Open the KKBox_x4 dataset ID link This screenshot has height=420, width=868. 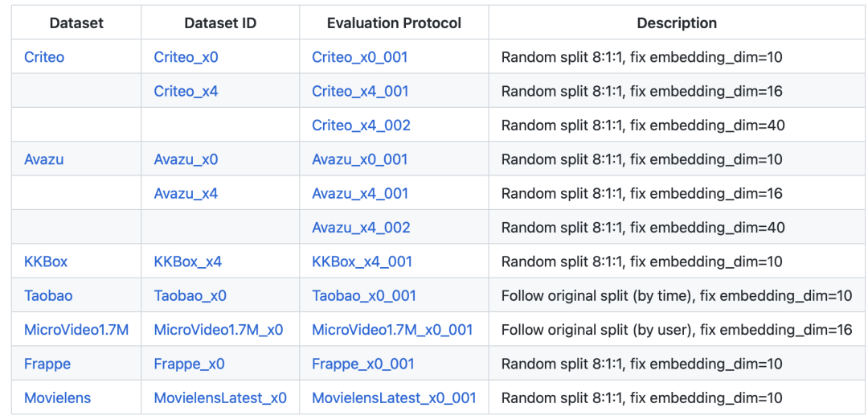188,261
